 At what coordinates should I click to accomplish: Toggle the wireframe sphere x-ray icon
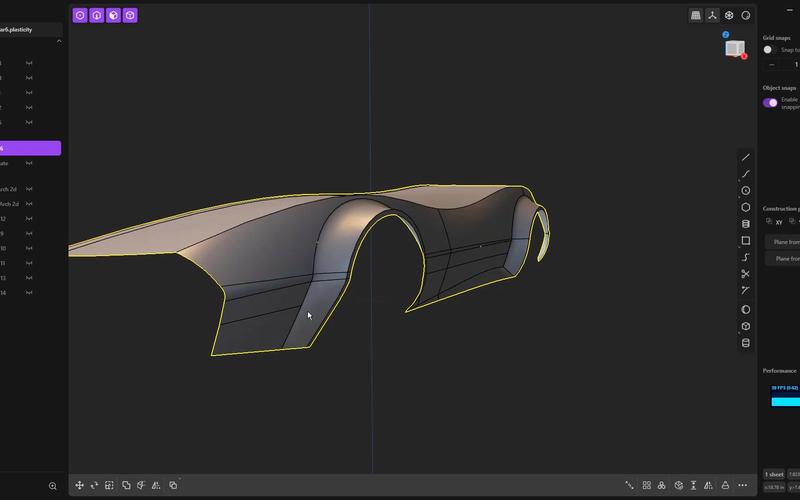click(x=729, y=15)
